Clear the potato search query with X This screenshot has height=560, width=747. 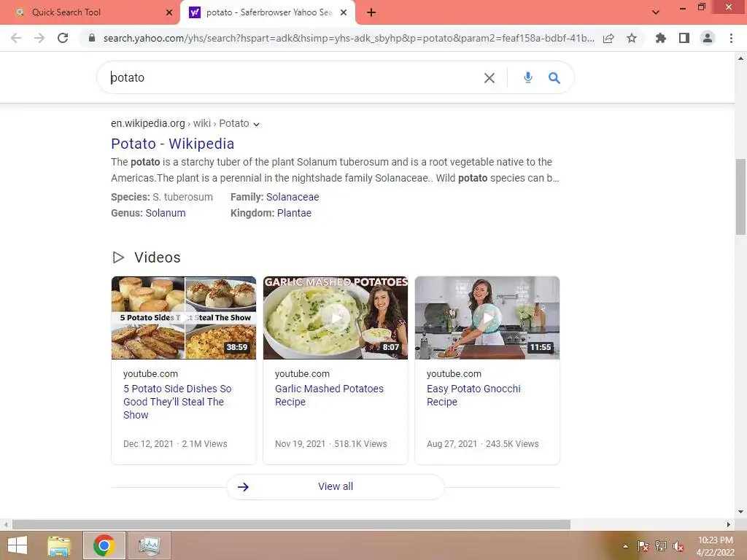pyautogui.click(x=489, y=77)
